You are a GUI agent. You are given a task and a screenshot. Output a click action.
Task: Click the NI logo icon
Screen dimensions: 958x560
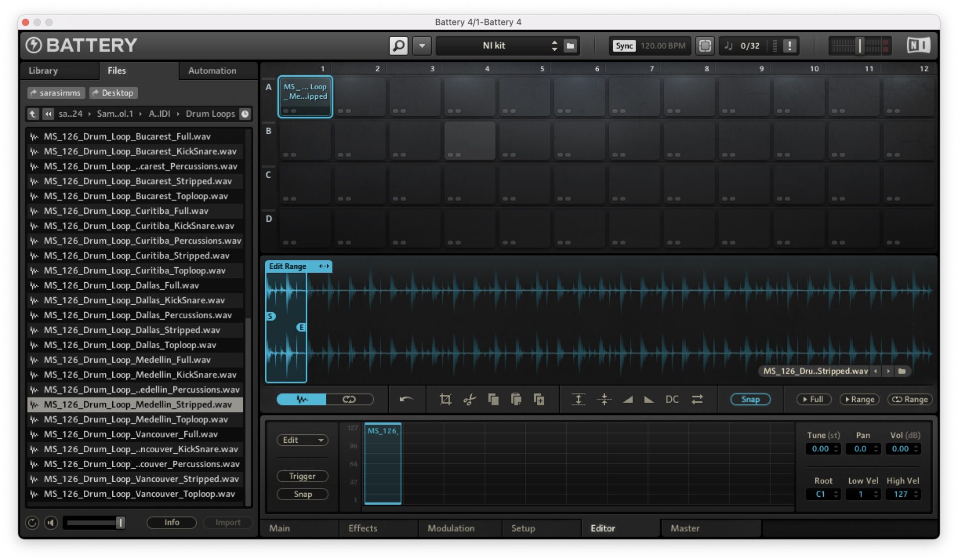(x=918, y=45)
